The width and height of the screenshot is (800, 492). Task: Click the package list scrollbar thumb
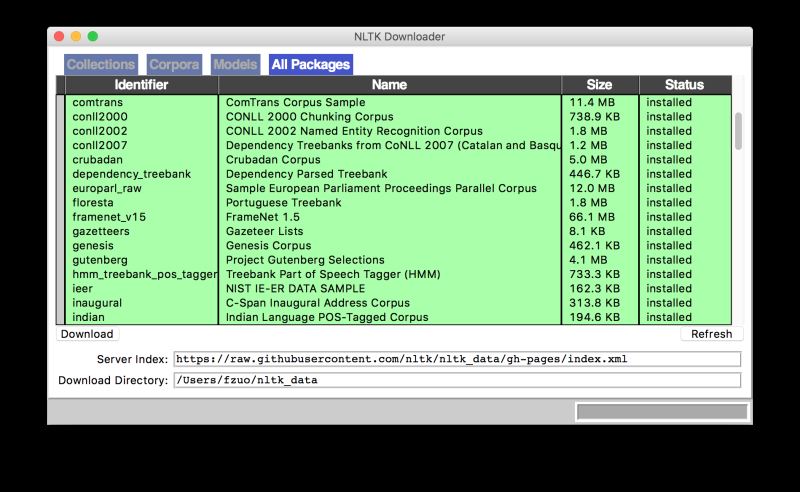click(x=738, y=131)
